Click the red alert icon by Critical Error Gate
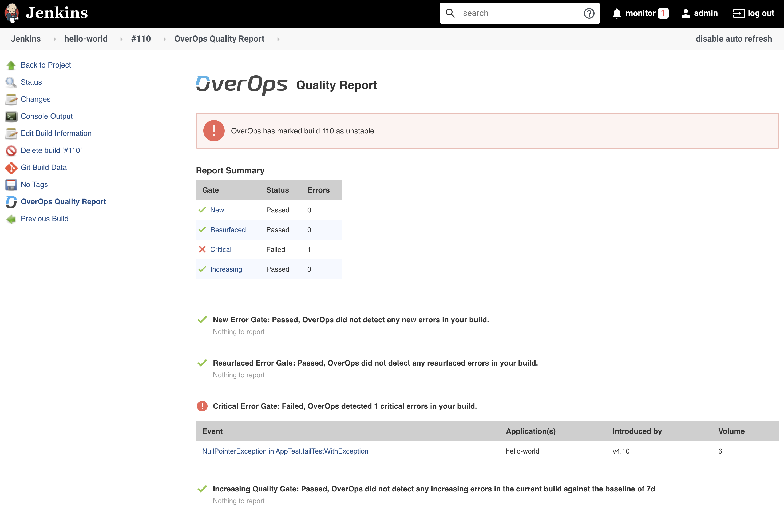The height and width of the screenshot is (532, 784). (202, 406)
